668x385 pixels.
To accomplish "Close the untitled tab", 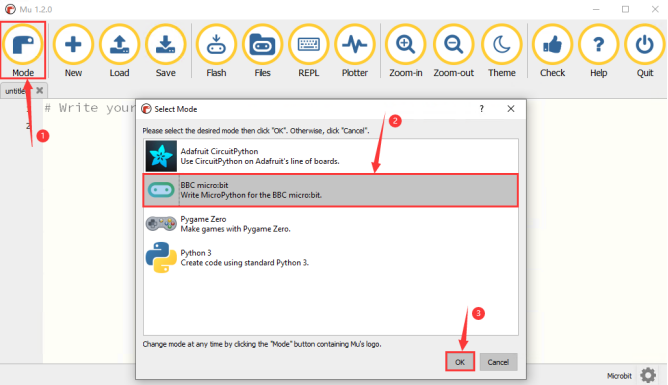I will 40,90.
